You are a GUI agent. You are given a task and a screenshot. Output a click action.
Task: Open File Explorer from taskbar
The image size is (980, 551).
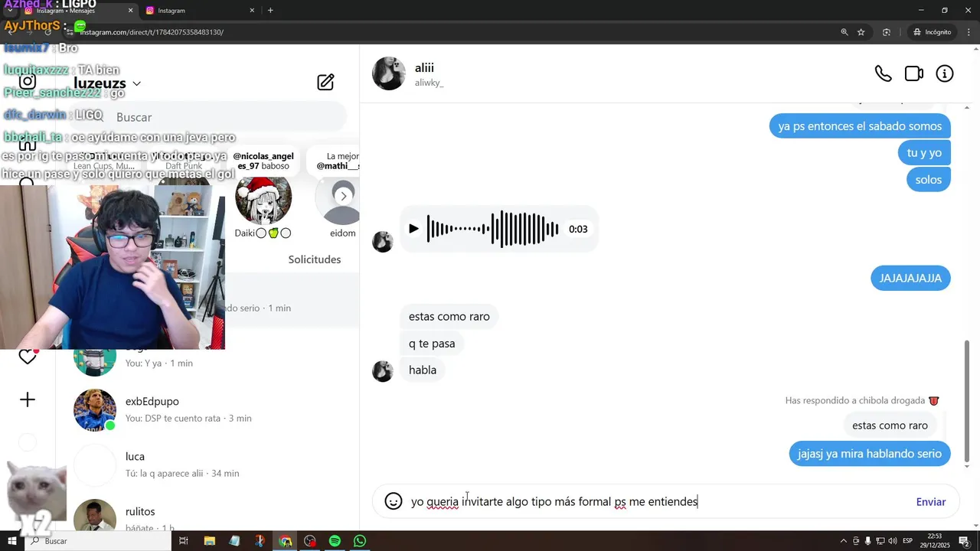209,541
